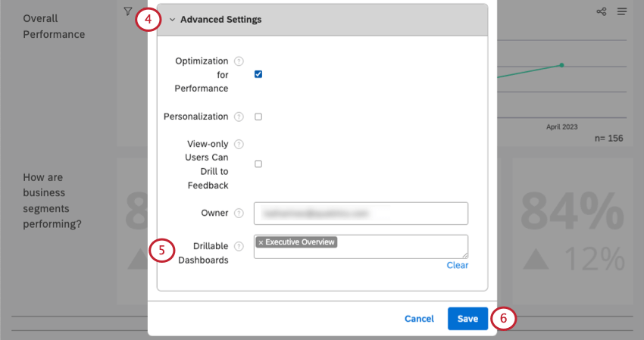Click the April 2023 chart data point
Screen dimensions: 644x340
pos(561,65)
